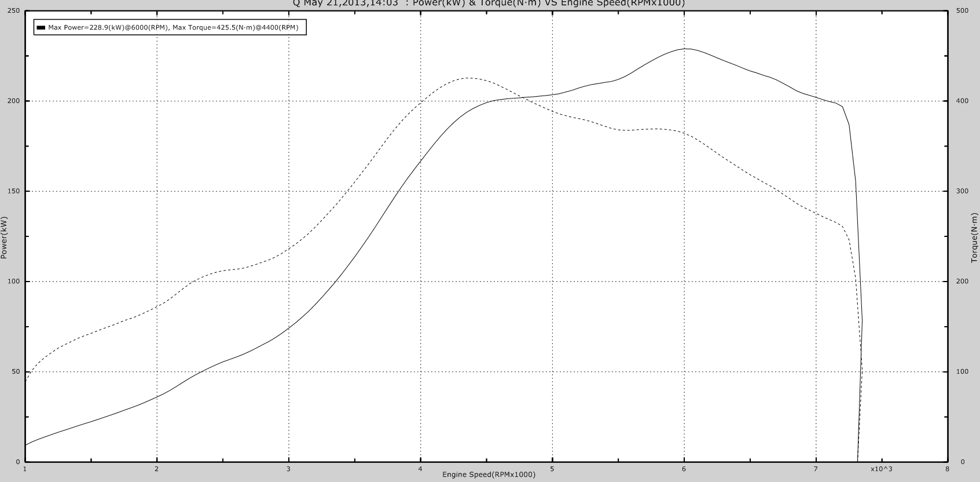Click the 100 tick on torque axis

coord(963,372)
